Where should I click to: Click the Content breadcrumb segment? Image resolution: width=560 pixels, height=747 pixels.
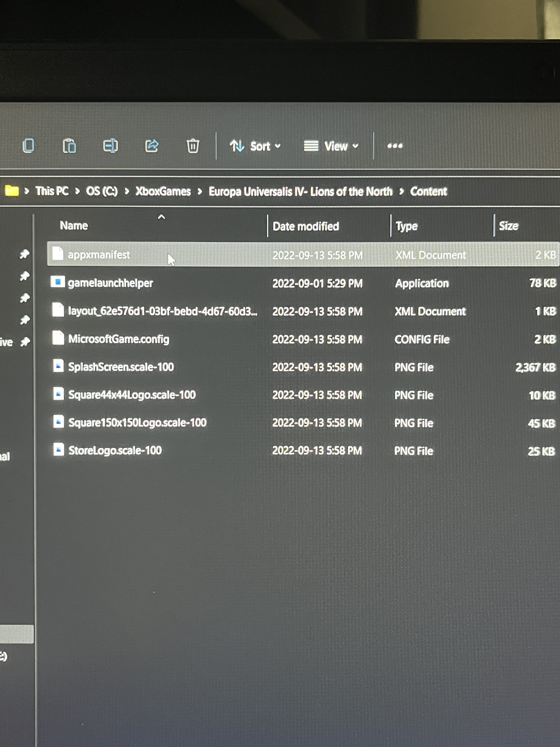point(428,192)
